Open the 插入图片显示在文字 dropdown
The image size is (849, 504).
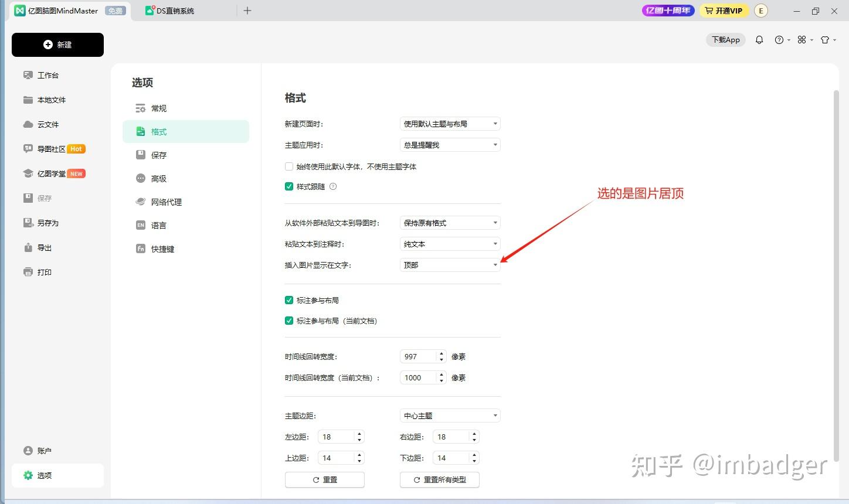pos(450,265)
